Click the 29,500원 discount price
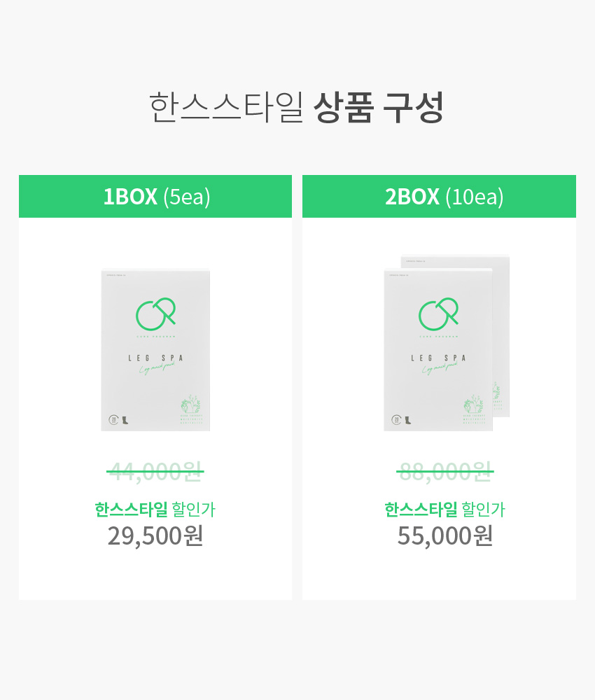595x700 pixels. pos(155,535)
